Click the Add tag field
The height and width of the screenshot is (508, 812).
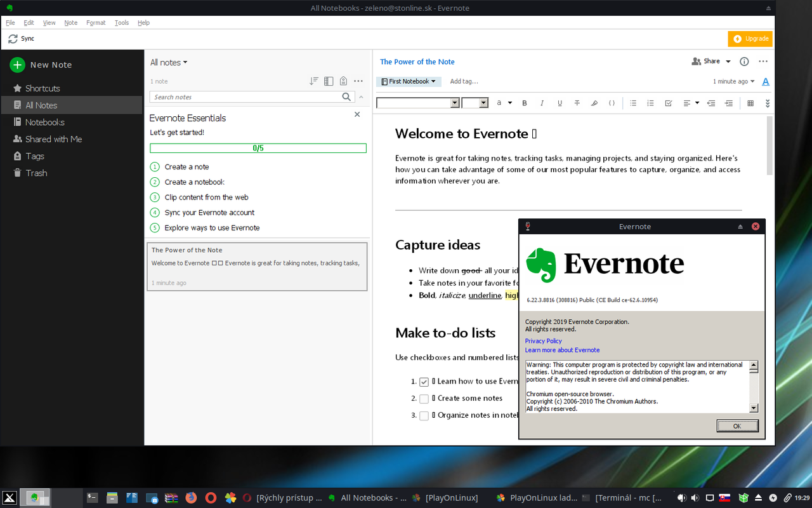pyautogui.click(x=464, y=81)
